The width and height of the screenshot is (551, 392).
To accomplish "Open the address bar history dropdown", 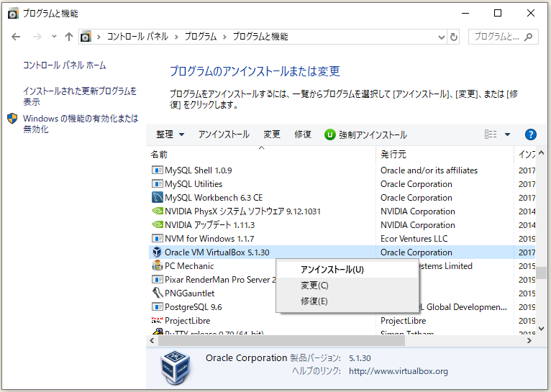I will click(x=442, y=37).
